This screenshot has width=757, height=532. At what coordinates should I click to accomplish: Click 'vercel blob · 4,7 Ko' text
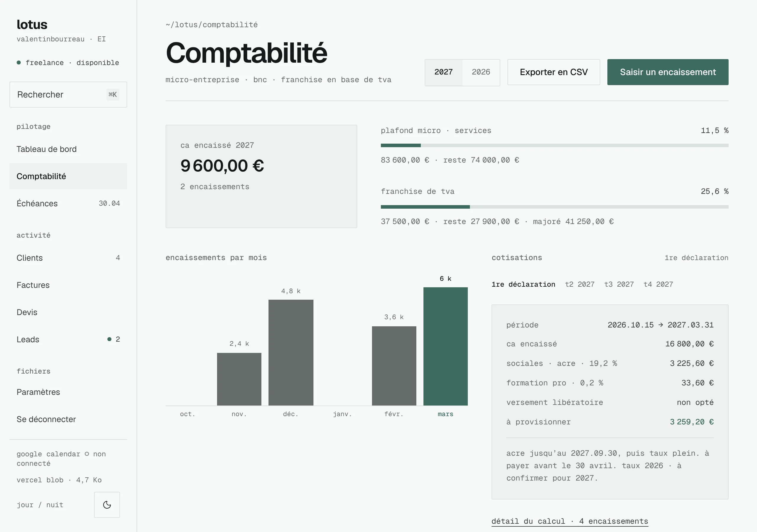[x=59, y=480]
